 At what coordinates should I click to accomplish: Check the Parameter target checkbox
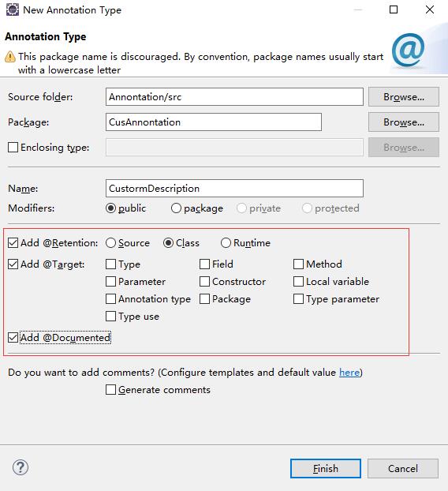[110, 282]
